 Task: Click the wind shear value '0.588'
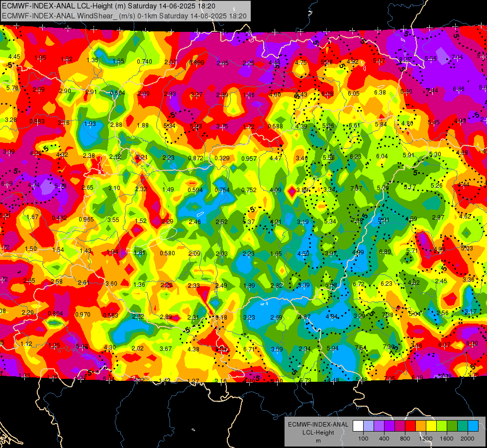275,126
